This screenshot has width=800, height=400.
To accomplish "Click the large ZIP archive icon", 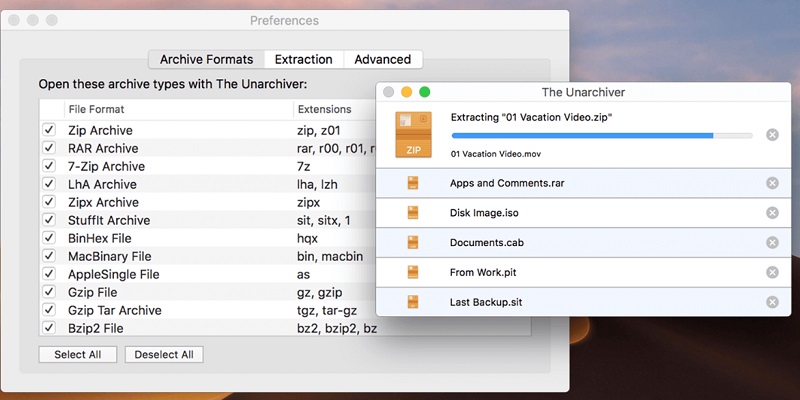I will click(x=413, y=135).
